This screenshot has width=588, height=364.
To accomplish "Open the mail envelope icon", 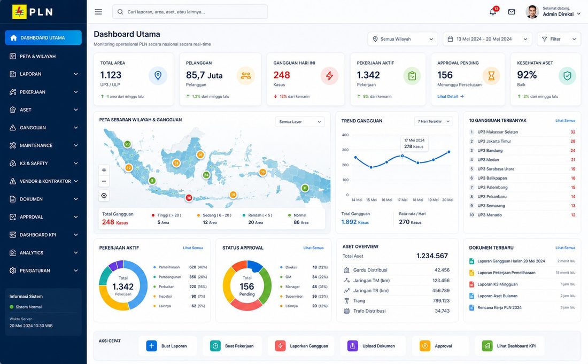I will tap(512, 12).
